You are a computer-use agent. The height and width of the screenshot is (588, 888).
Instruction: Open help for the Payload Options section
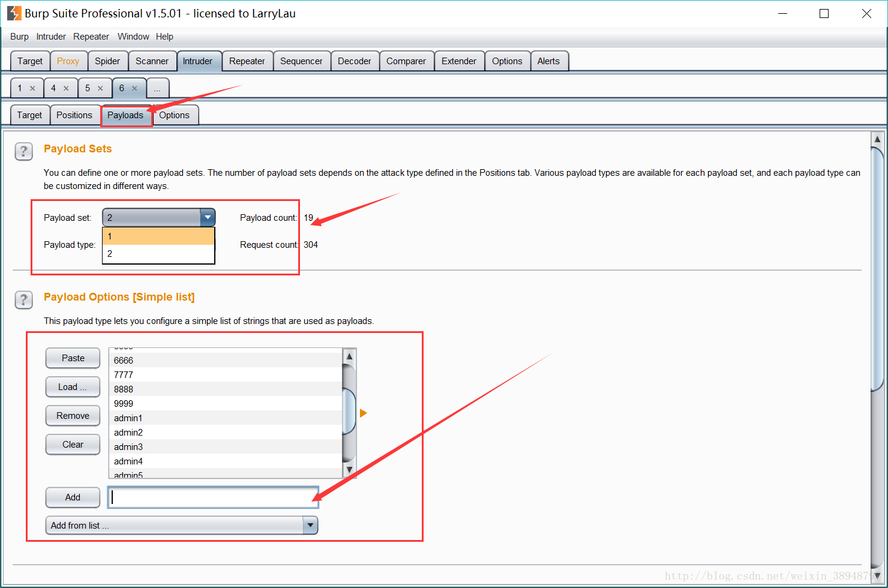tap(23, 300)
